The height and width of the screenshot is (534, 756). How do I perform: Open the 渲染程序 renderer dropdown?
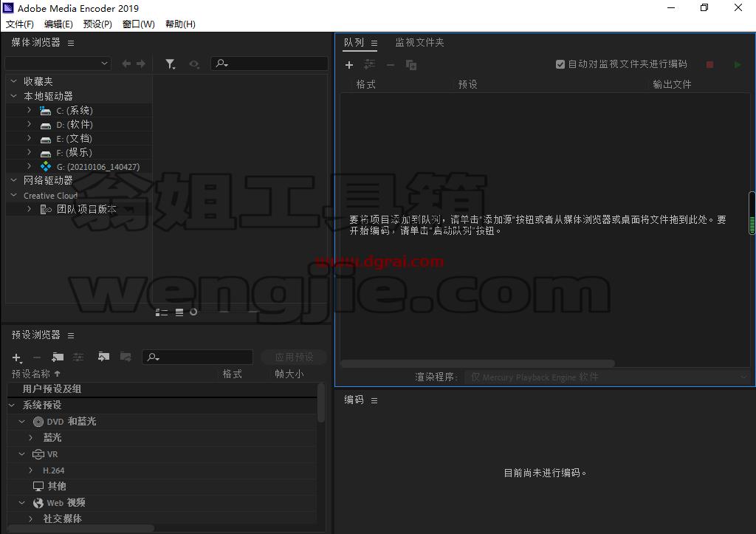click(x=608, y=377)
